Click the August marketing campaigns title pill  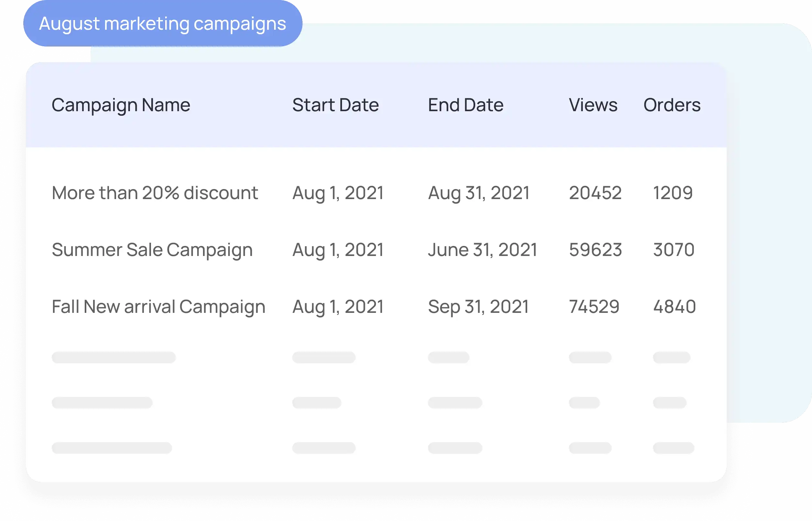162,24
